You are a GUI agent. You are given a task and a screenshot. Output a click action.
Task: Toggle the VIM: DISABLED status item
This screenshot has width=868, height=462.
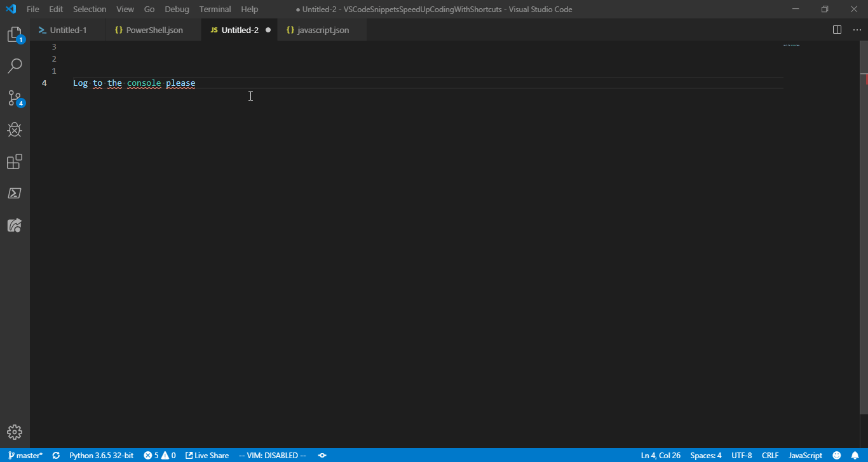[273, 456]
